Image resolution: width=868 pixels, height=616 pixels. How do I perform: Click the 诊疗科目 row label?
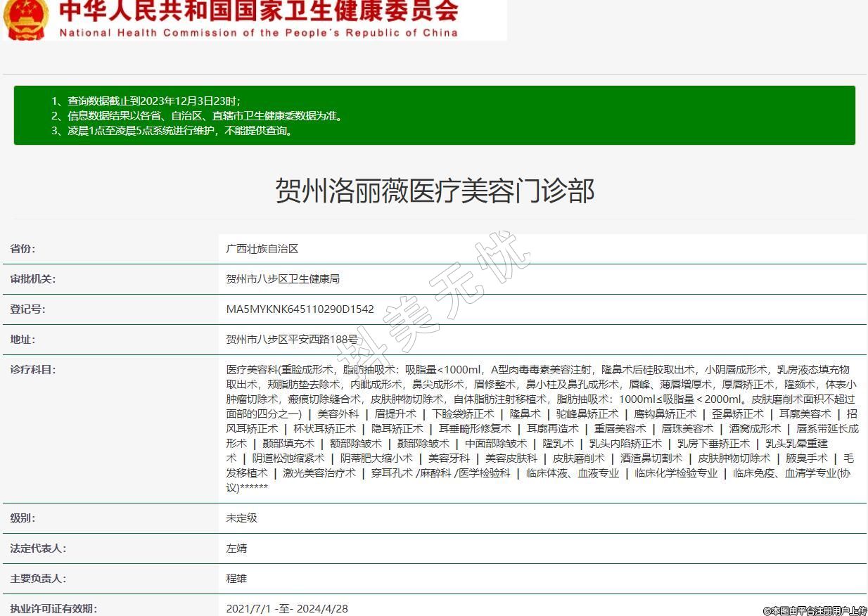tap(32, 370)
